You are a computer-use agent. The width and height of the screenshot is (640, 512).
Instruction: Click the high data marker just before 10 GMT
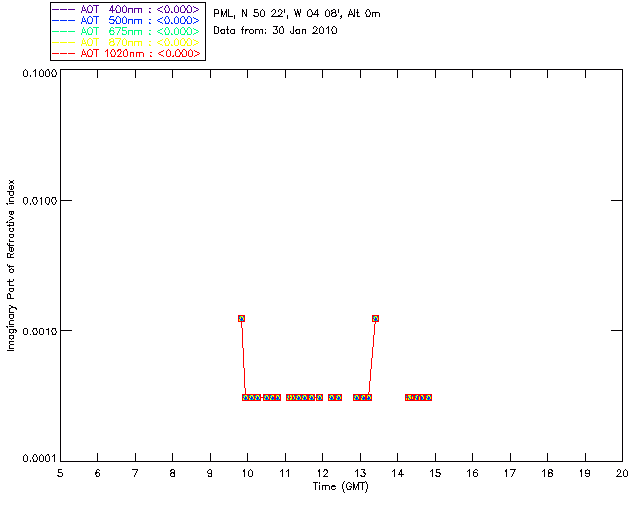click(241, 318)
